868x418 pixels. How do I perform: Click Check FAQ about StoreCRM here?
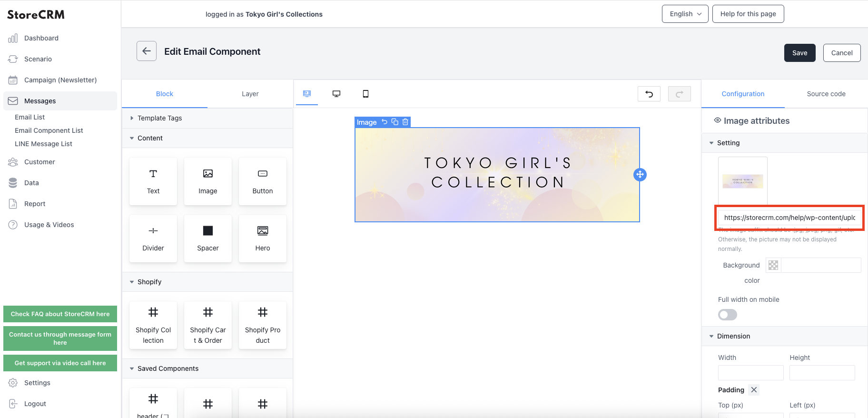[60, 314]
